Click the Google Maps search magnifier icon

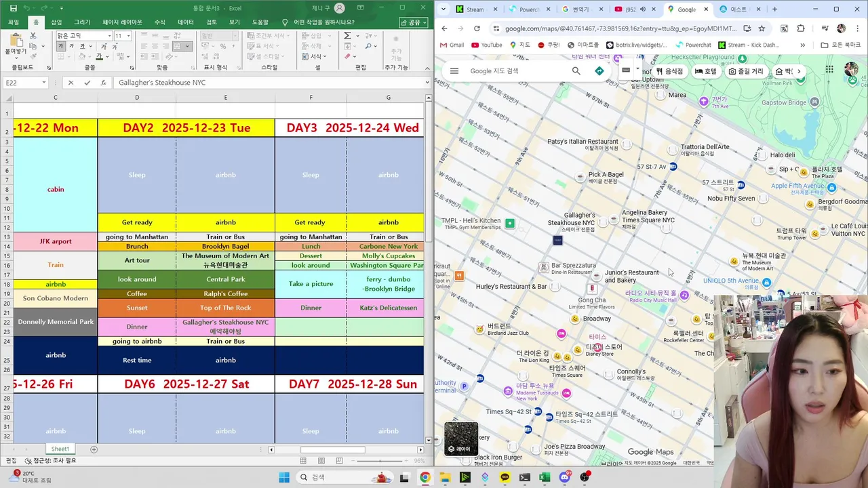point(576,71)
